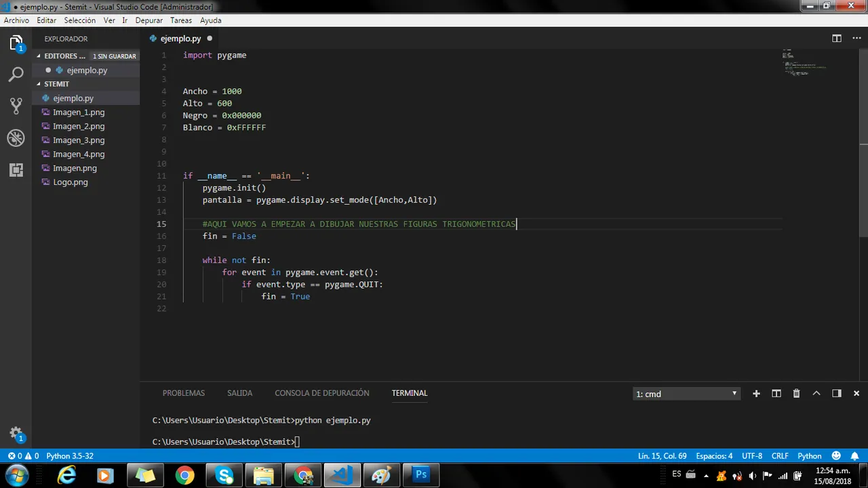Viewport: 868px width, 488px height.
Task: Open the Extensions view
Action: 16,170
